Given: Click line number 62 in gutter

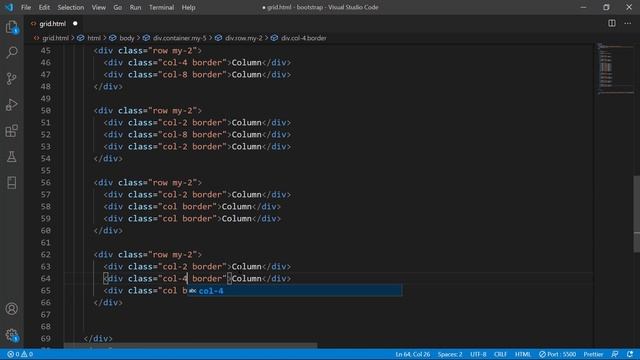Looking at the screenshot, I should [x=46, y=255].
